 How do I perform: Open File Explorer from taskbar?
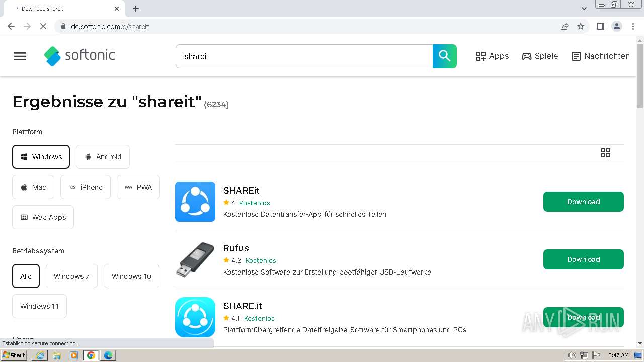(57, 355)
